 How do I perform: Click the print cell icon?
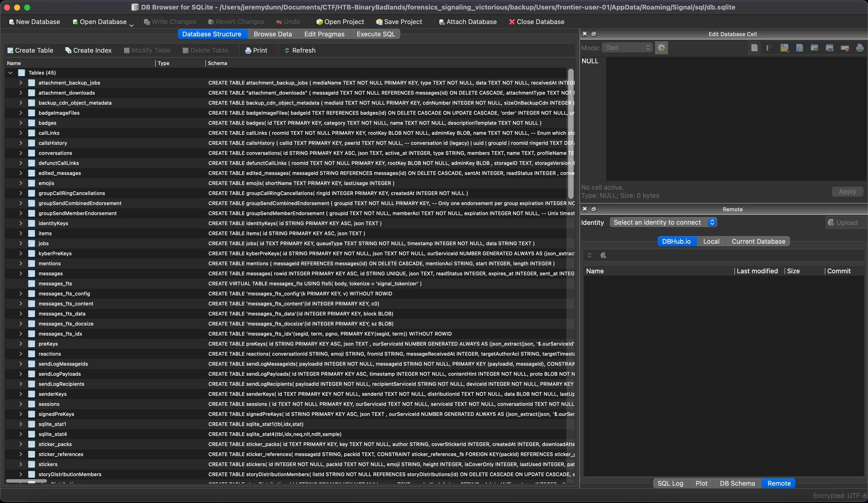pyautogui.click(x=860, y=48)
